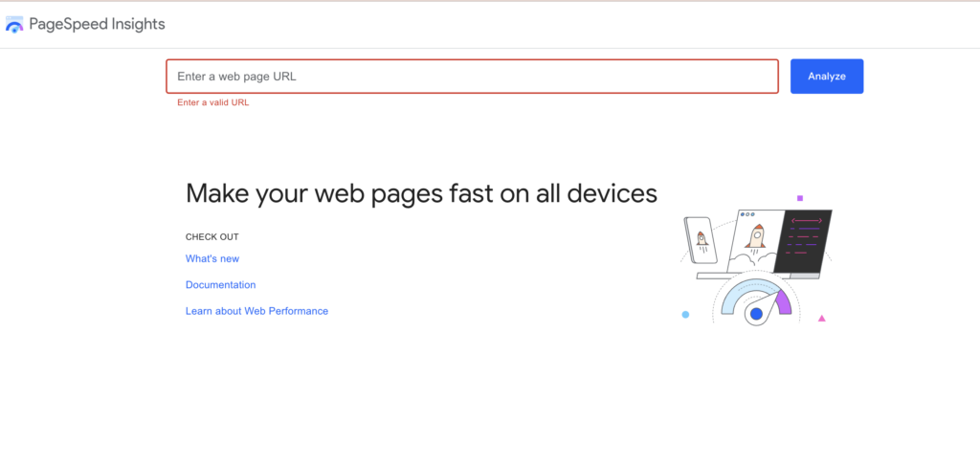Open the What's new link
Image resolution: width=980 pixels, height=466 pixels.
tap(212, 258)
